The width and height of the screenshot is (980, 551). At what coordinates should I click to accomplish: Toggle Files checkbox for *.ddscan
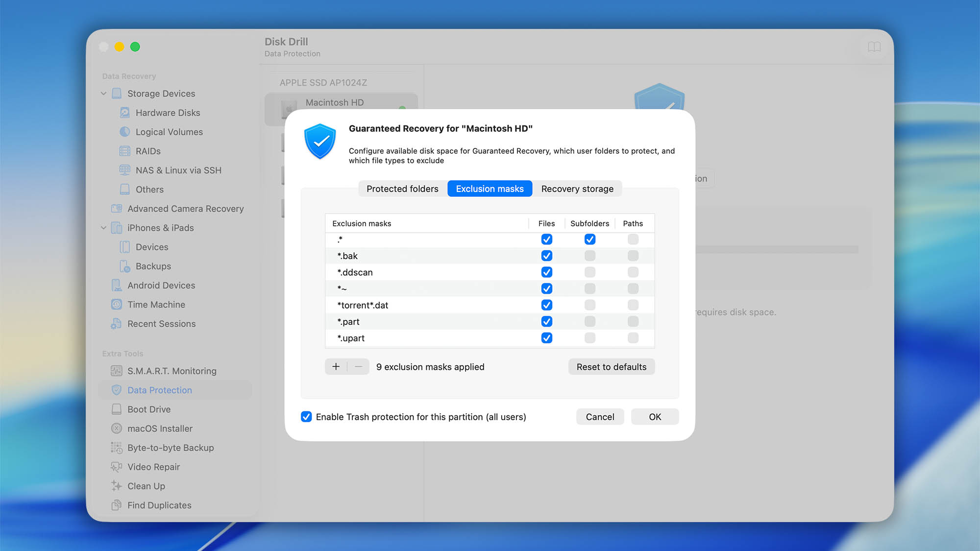[547, 272]
